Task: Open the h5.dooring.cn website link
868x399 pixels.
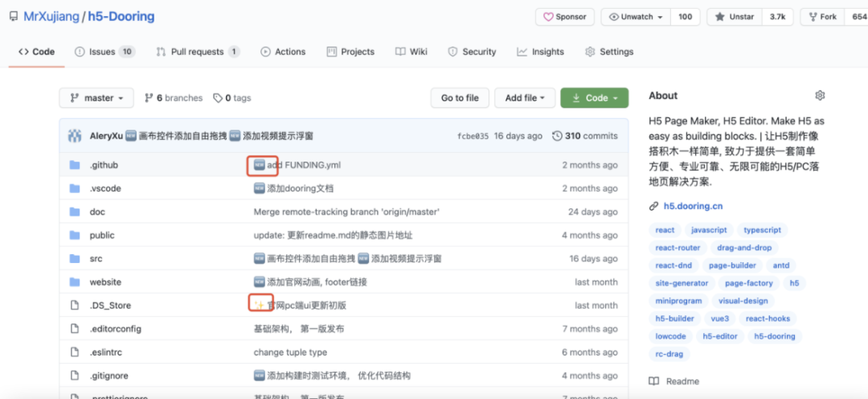Action: [693, 206]
